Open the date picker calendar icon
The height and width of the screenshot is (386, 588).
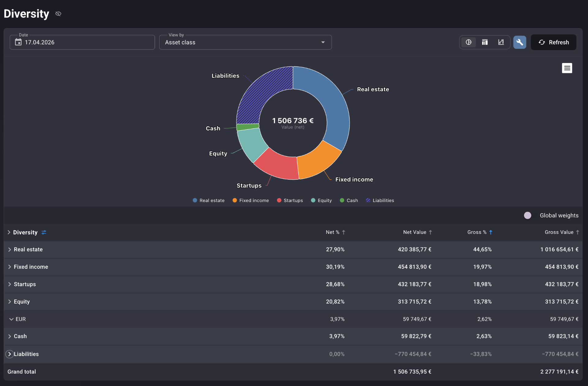(18, 42)
